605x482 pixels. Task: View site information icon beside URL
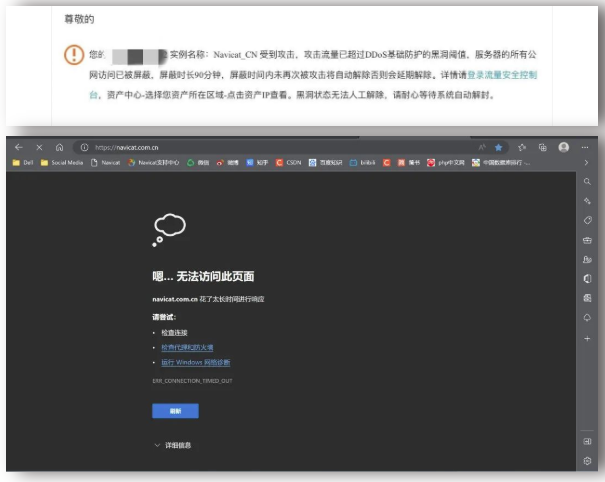84,147
